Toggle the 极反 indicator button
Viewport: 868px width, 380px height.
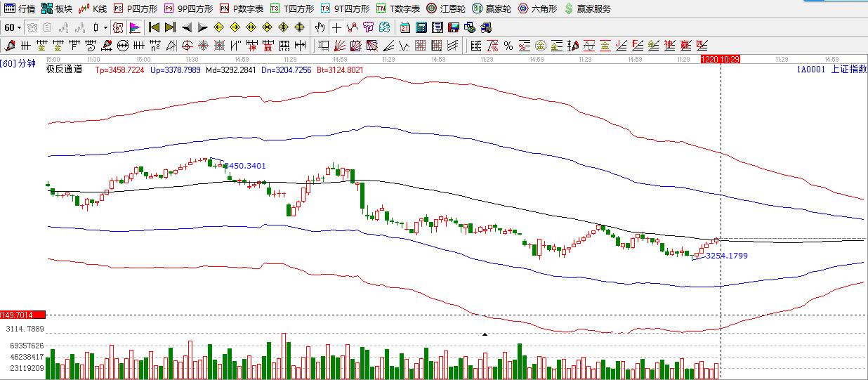point(118,27)
